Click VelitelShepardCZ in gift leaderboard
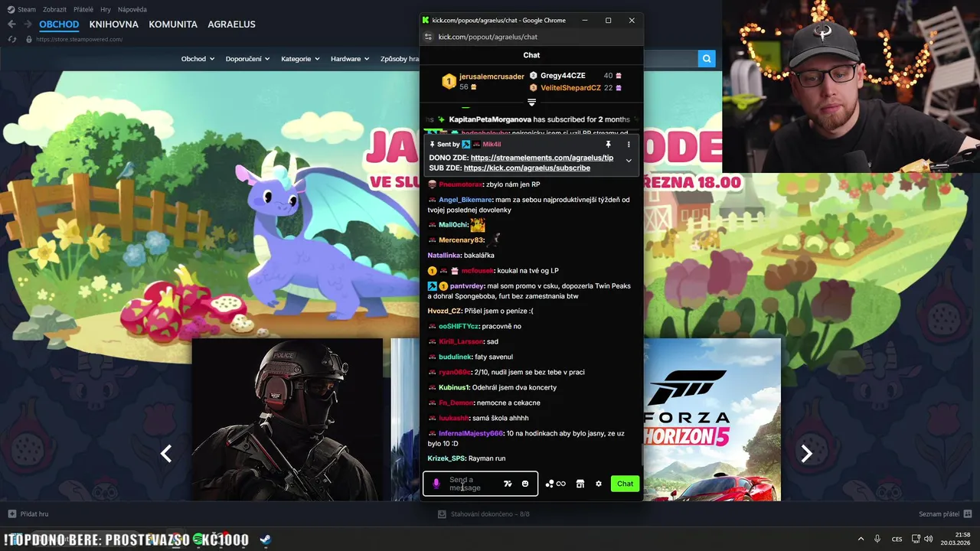Image resolution: width=980 pixels, height=551 pixels. [x=570, y=88]
